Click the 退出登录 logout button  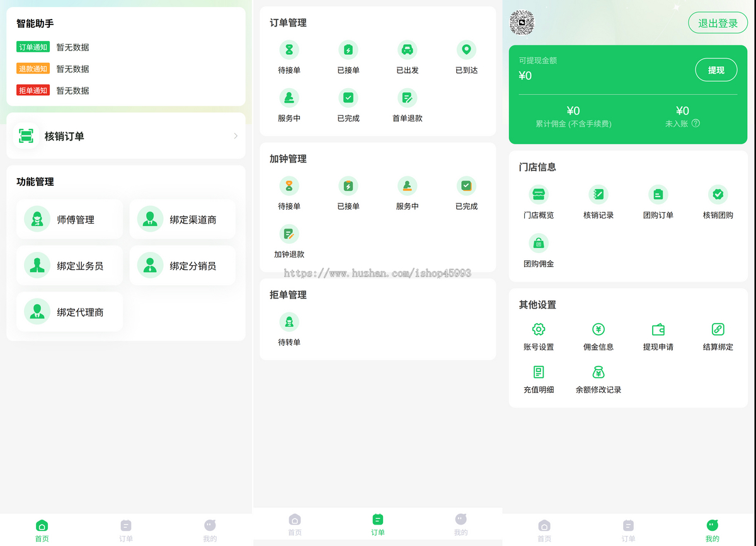(718, 23)
